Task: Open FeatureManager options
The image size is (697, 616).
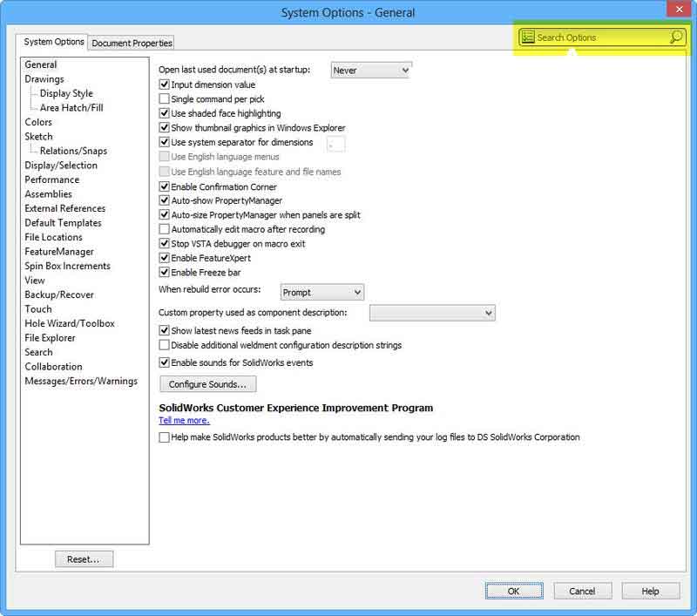Action: coord(59,252)
